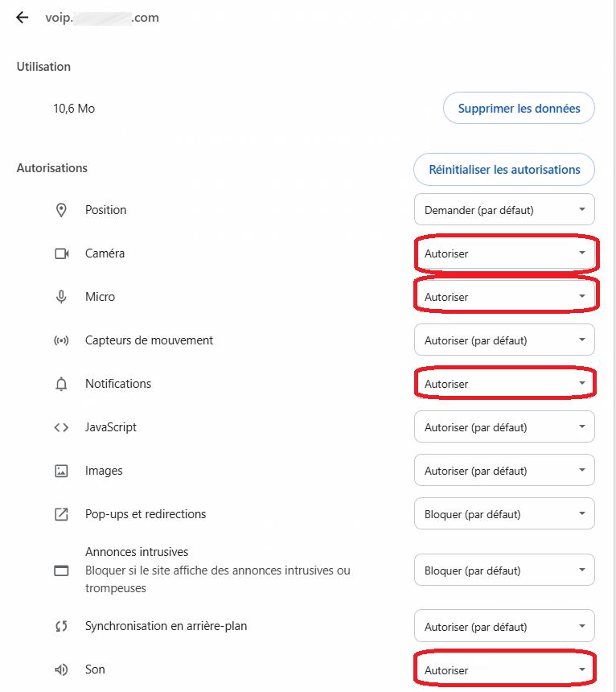Image resolution: width=616 pixels, height=692 pixels.
Task: Click the Micro microphone icon
Action: (61, 297)
